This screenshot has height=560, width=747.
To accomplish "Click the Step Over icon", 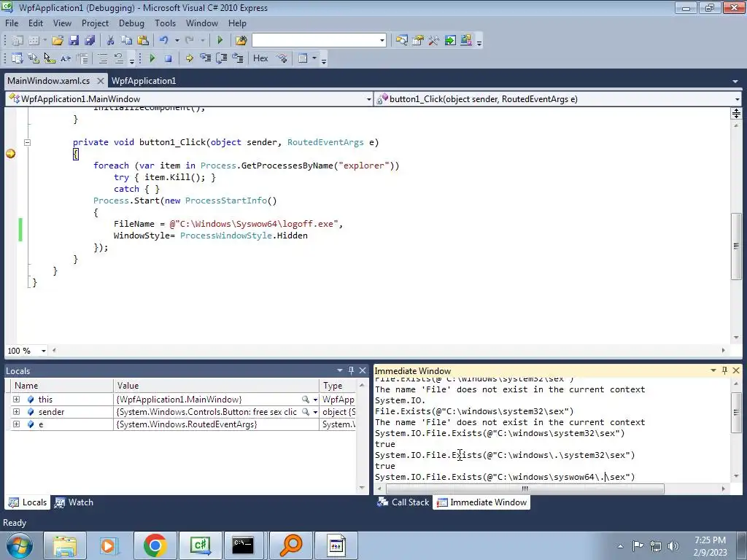I will click(x=221, y=58).
